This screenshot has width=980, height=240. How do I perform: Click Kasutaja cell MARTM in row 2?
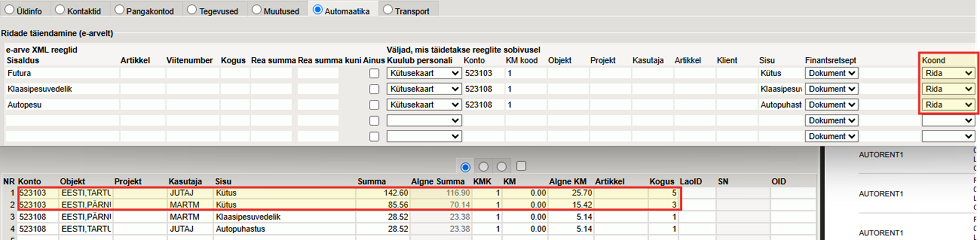(190, 205)
